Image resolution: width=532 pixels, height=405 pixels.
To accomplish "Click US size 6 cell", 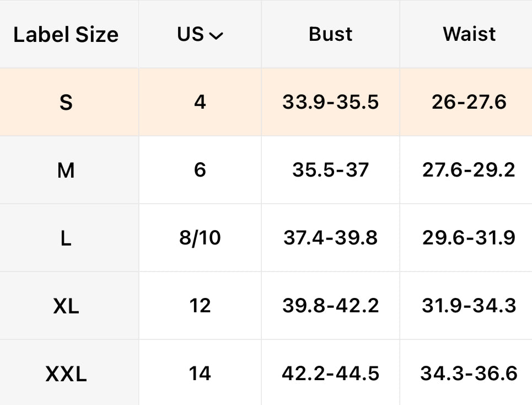I will [x=200, y=170].
